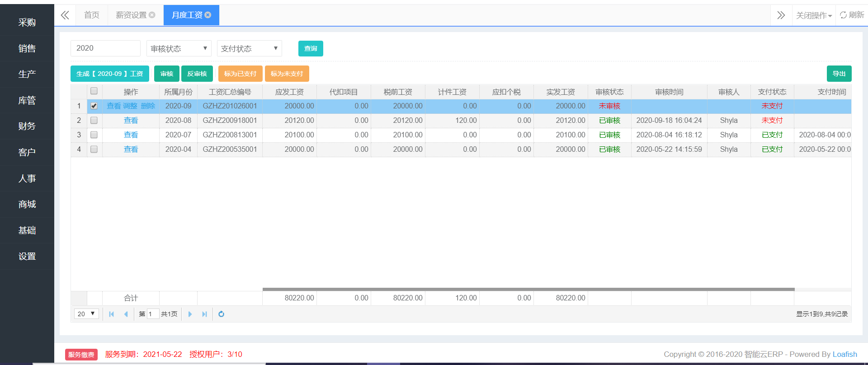This screenshot has width=868, height=365.
Task: Open the 人事 sidebar menu
Action: click(27, 178)
